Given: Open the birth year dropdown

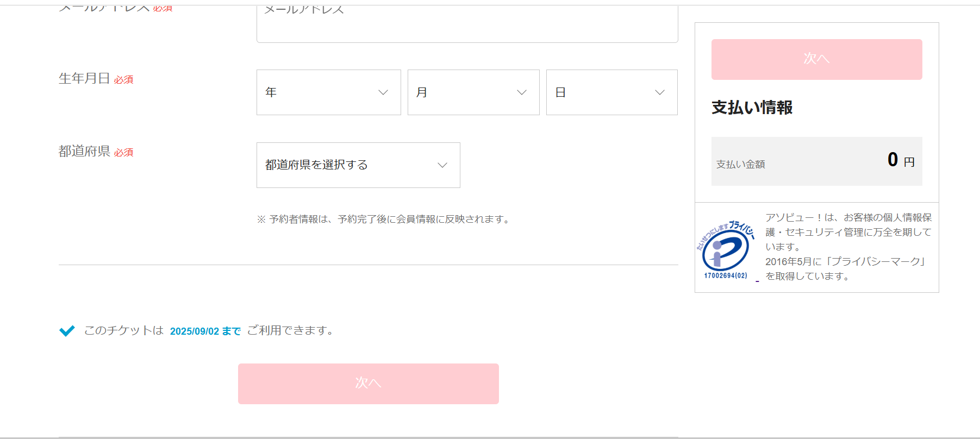Looking at the screenshot, I should pyautogui.click(x=328, y=92).
